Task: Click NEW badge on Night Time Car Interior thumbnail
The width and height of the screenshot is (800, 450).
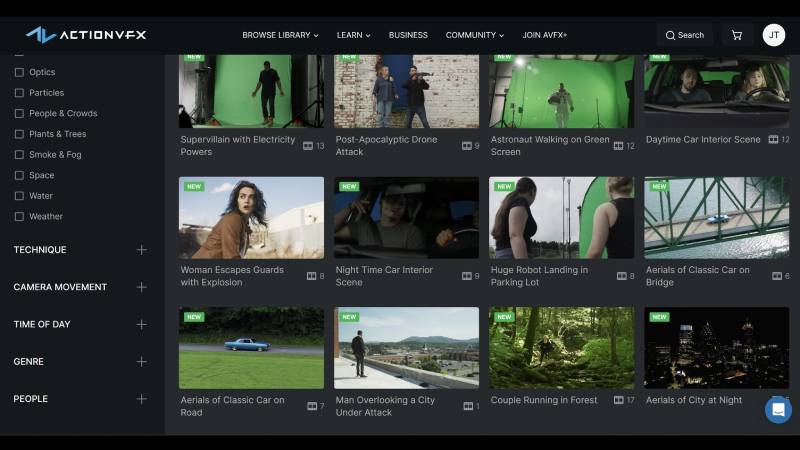Action: point(349,187)
